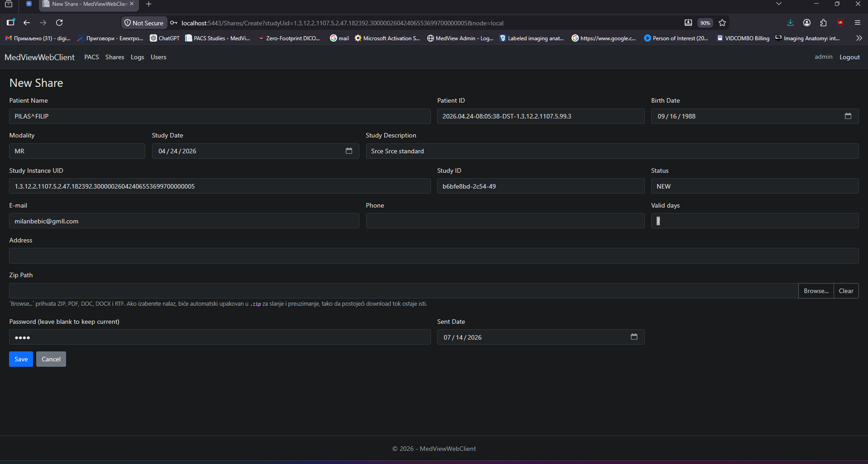
Task: Focus the Study Instance UID field
Action: pos(220,186)
